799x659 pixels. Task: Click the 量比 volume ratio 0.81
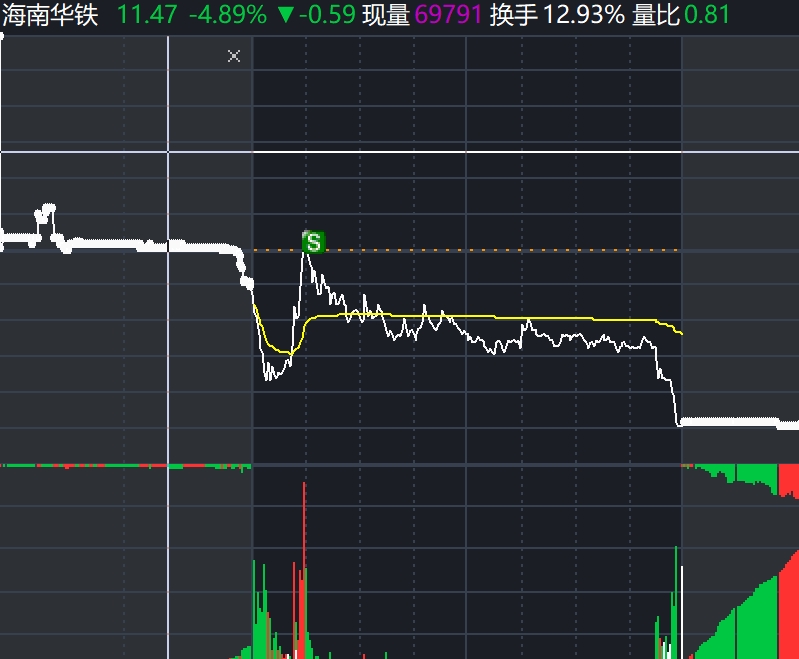click(707, 15)
